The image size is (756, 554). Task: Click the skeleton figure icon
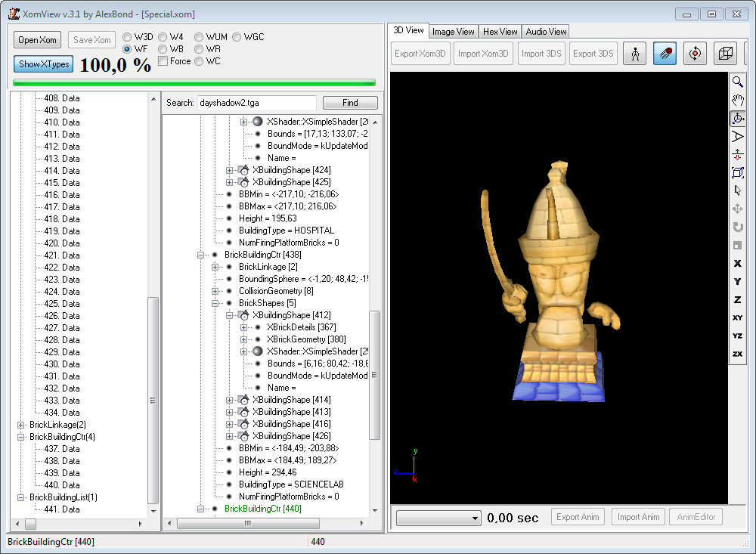tap(634, 54)
